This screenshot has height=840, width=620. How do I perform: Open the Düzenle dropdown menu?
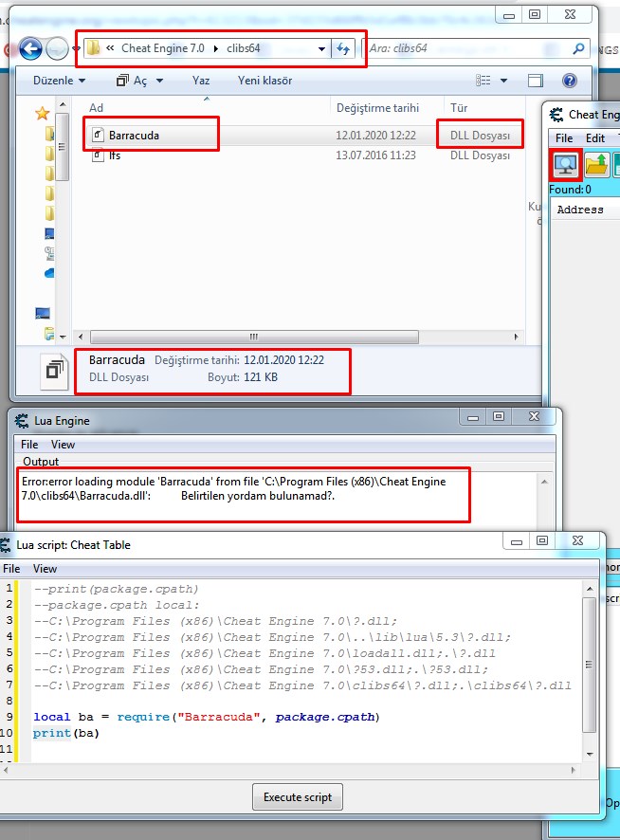[59, 81]
